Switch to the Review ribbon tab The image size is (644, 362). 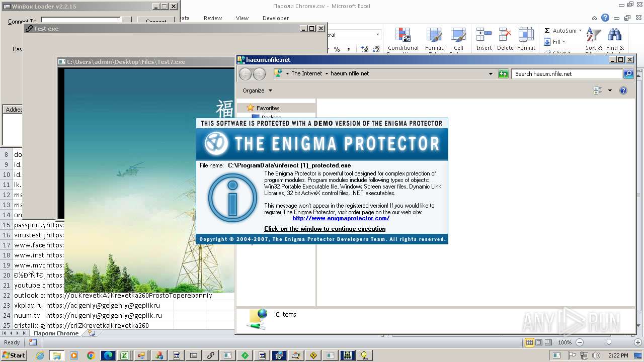pos(213,18)
